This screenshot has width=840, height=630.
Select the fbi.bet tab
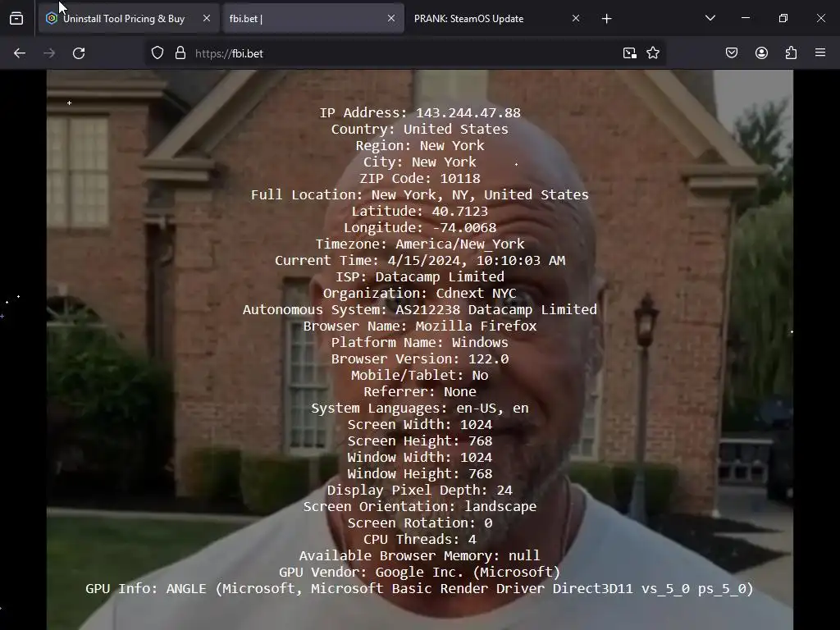click(x=313, y=19)
